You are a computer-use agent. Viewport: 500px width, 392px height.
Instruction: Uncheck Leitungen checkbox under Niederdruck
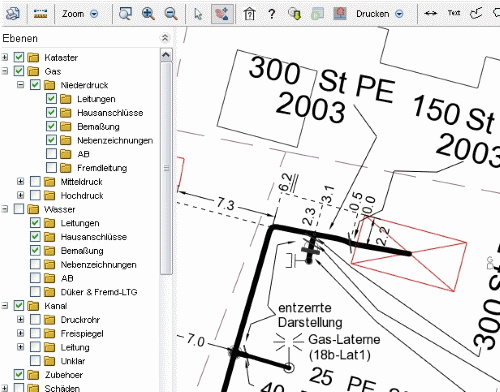pyautogui.click(x=51, y=99)
